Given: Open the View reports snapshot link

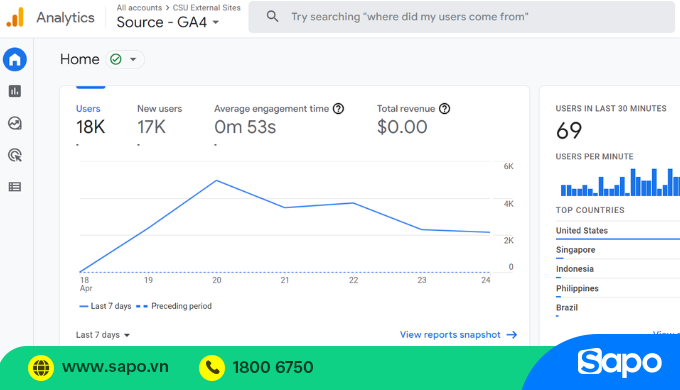Looking at the screenshot, I should click(x=450, y=334).
